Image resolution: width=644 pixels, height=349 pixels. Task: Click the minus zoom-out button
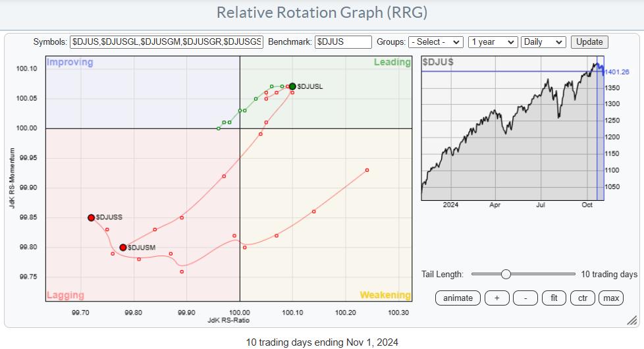(525, 298)
